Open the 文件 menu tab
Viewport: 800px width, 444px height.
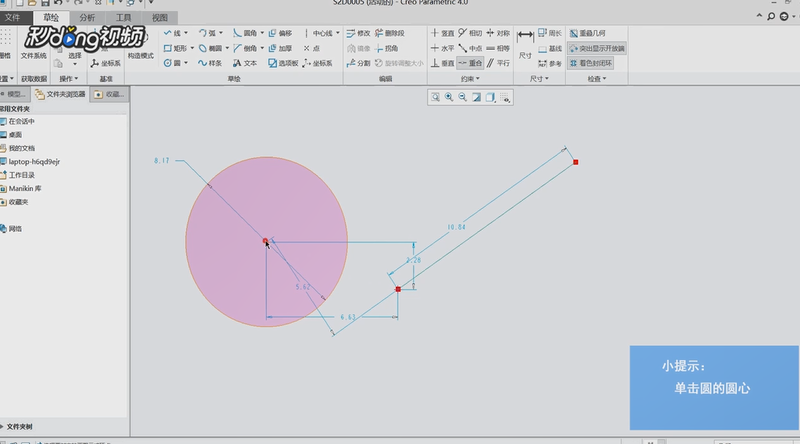pos(12,17)
